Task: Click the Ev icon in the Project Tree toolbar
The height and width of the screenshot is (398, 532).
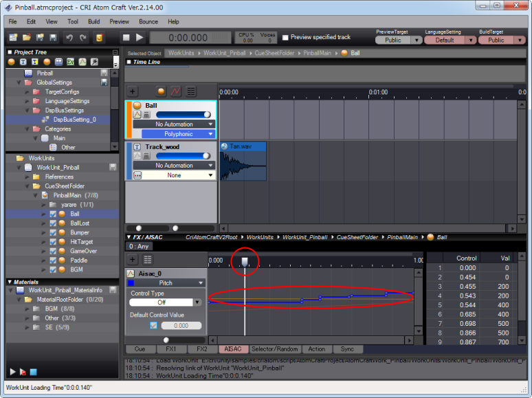Action: 70,62
